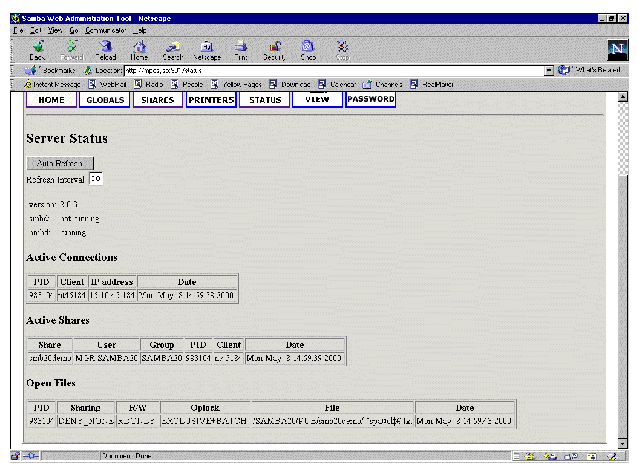
Task: Click the Server Status heading
Action: point(67,139)
